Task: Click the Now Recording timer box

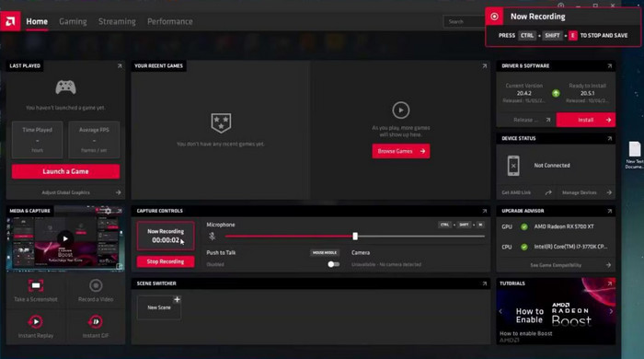Action: [x=166, y=236]
